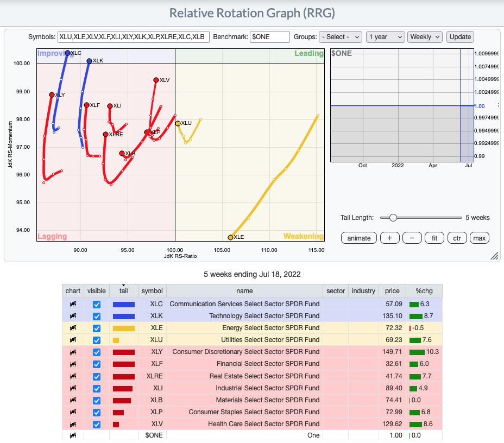Sort table by price column
Viewport: 504px width, 443px height.
pos(392,291)
